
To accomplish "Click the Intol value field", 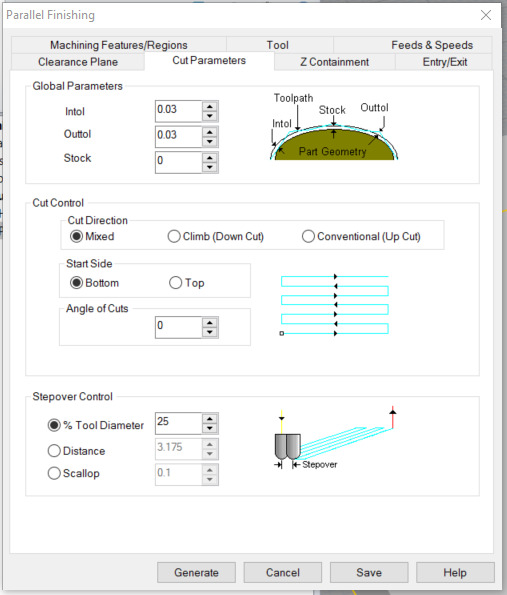I will pos(178,111).
